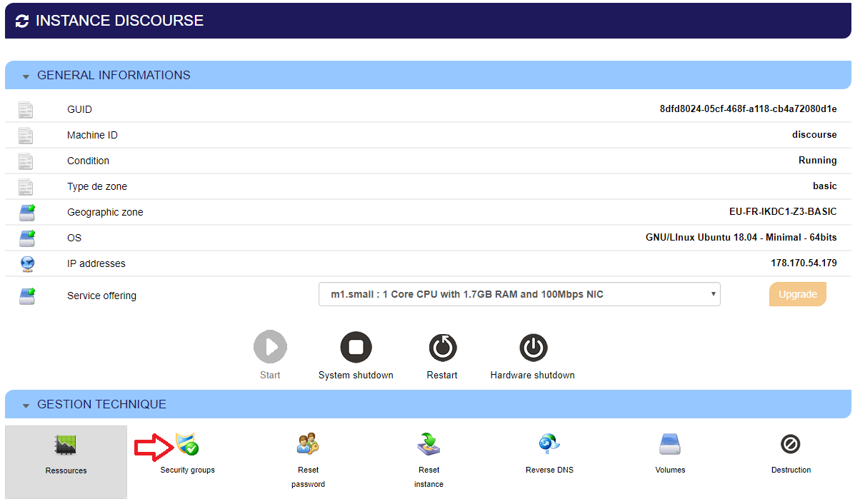
Task: Collapse the General Informations section
Action: coord(26,77)
